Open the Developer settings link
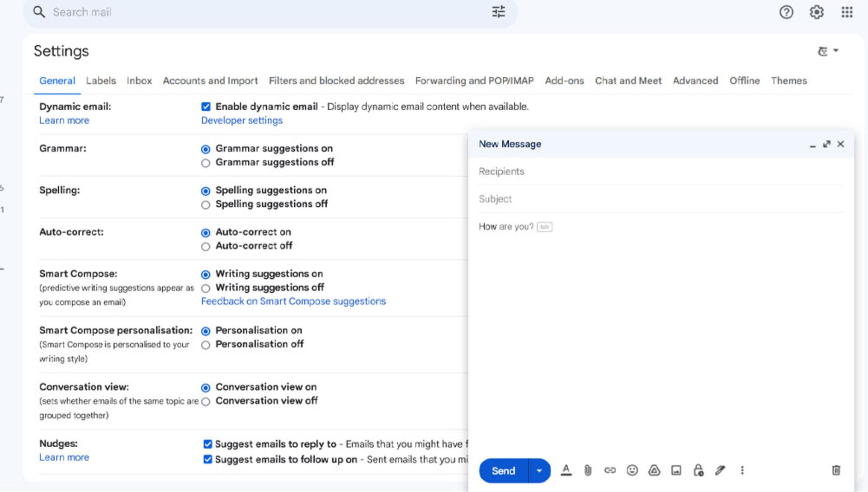The width and height of the screenshot is (868, 492). pos(242,121)
